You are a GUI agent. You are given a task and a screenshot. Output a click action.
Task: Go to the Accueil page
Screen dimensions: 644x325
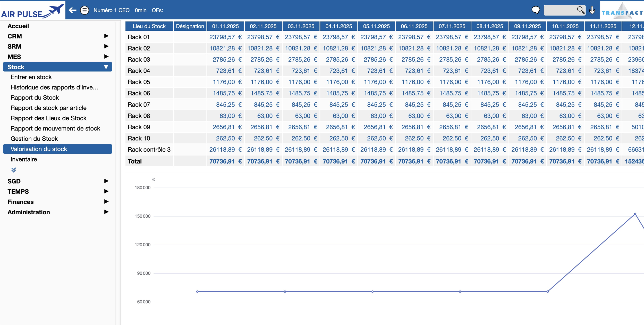click(x=18, y=26)
